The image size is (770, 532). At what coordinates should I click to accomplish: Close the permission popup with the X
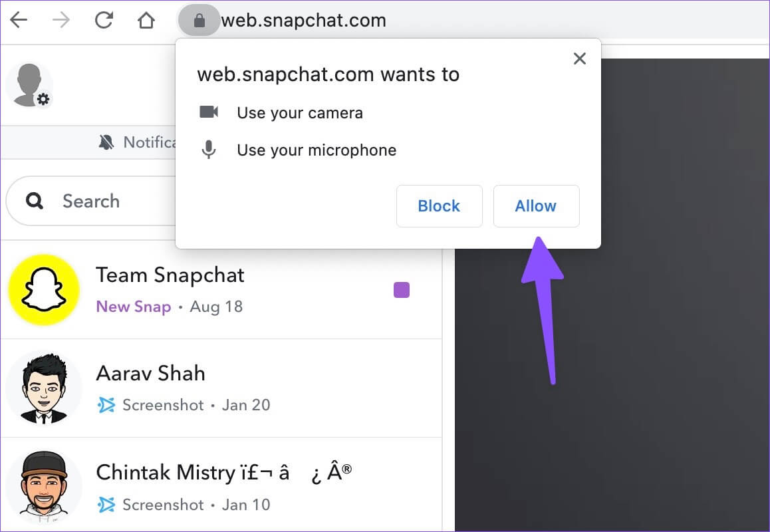point(579,59)
